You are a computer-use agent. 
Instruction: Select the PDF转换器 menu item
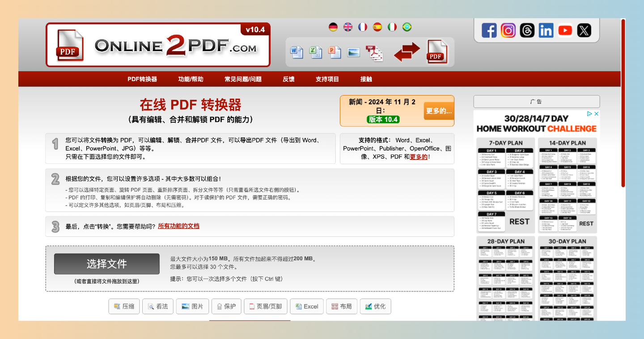click(142, 79)
